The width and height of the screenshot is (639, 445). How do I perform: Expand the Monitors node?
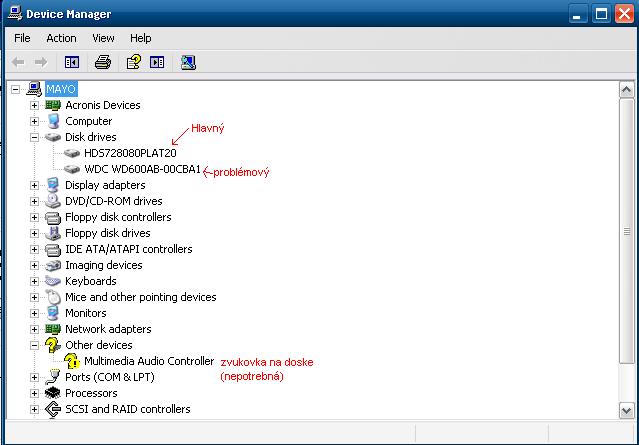tap(34, 313)
